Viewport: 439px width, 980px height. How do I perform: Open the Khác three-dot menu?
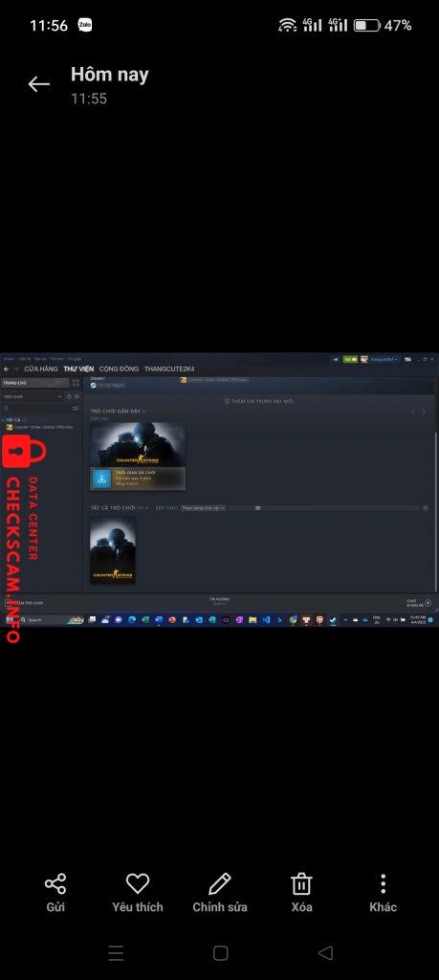pos(383,893)
